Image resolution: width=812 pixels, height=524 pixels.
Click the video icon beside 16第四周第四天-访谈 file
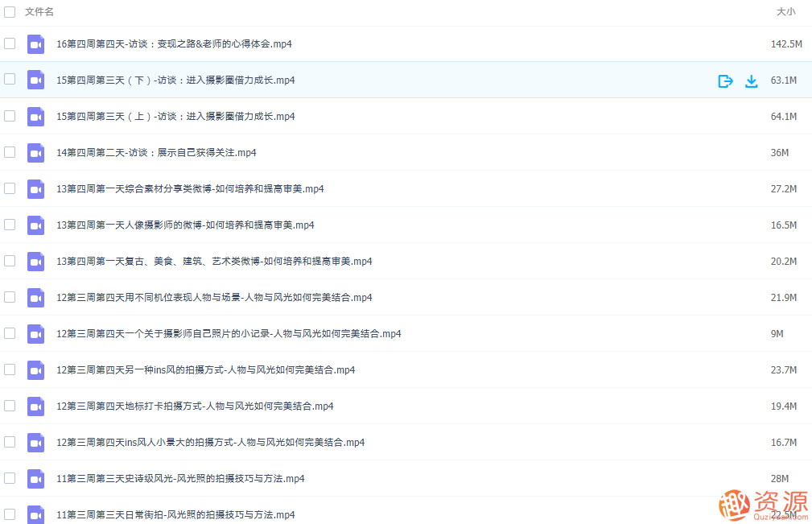pos(35,44)
